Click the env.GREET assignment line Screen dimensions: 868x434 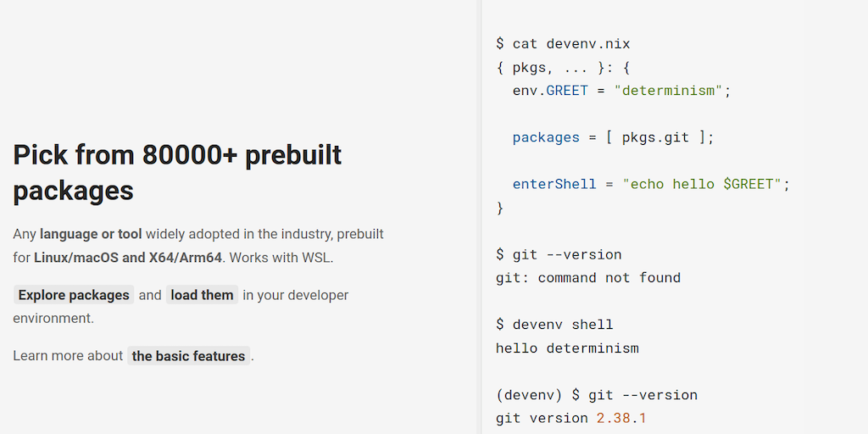[621, 91]
